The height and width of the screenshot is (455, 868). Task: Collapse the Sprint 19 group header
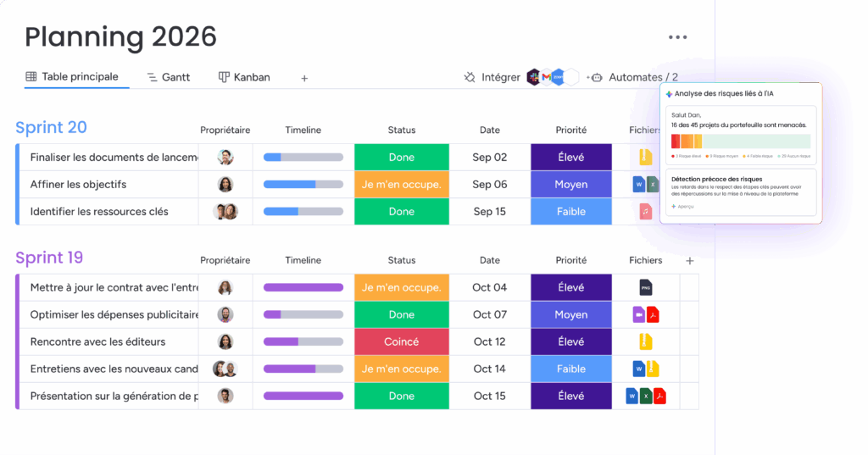click(49, 258)
